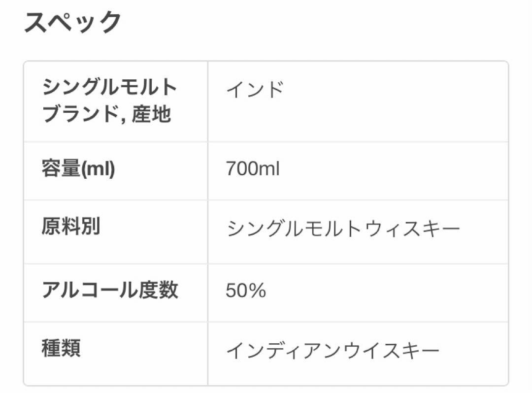Screen dimensions: 532x393
Task: Click the シングルモルト text in brand label
Action: click(x=109, y=87)
